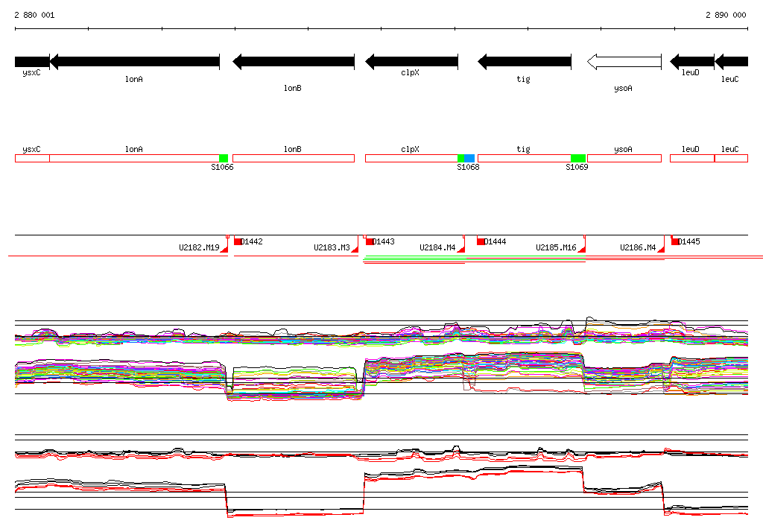Click the red-outlined ysxC annotation box
763x532 pixels.
[x=32, y=158]
